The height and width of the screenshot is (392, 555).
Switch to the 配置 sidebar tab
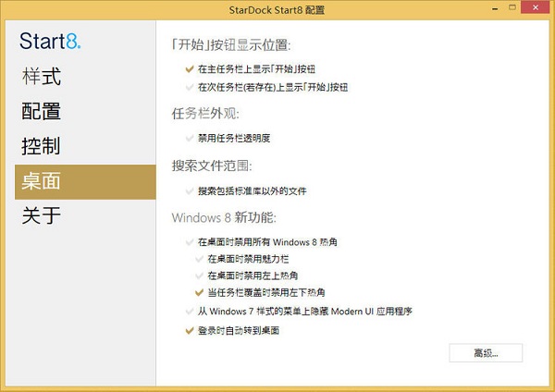tap(85, 112)
